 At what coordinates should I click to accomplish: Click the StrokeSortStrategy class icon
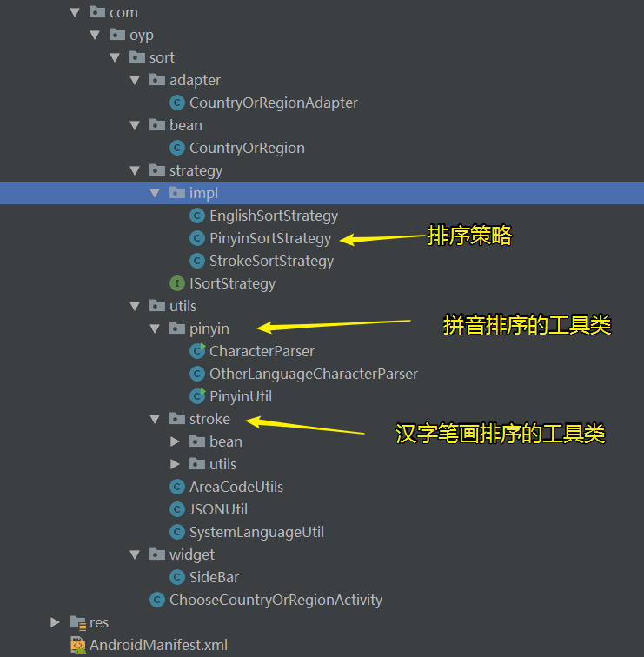pyautogui.click(x=197, y=261)
